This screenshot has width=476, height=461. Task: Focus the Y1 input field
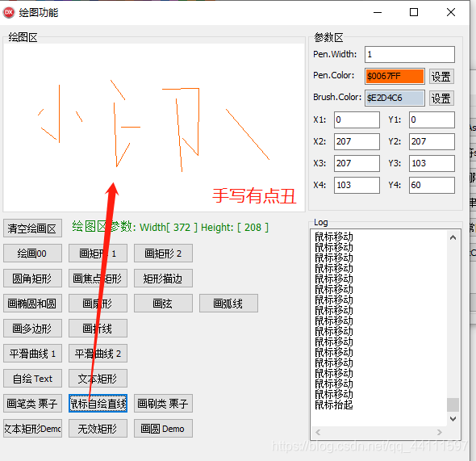tap(432, 119)
